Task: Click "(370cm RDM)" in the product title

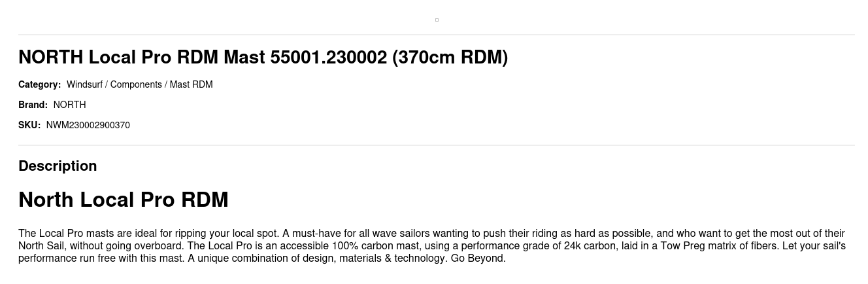Action: (450, 58)
